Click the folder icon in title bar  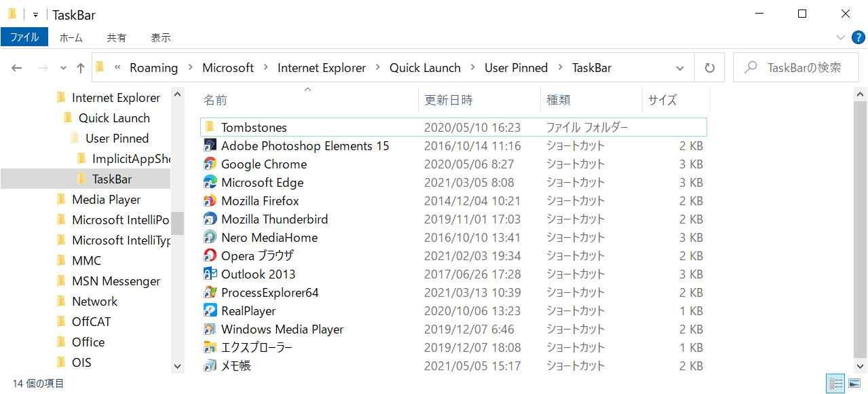(12, 14)
